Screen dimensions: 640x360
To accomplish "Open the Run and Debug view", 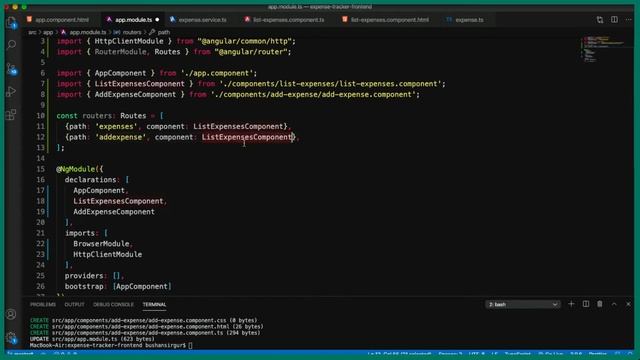I will [11, 91].
